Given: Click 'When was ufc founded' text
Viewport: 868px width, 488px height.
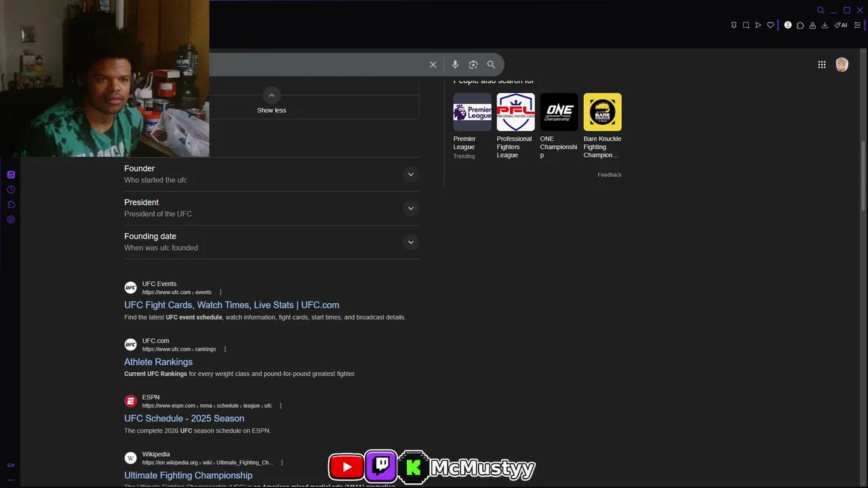Looking at the screenshot, I should (161, 248).
